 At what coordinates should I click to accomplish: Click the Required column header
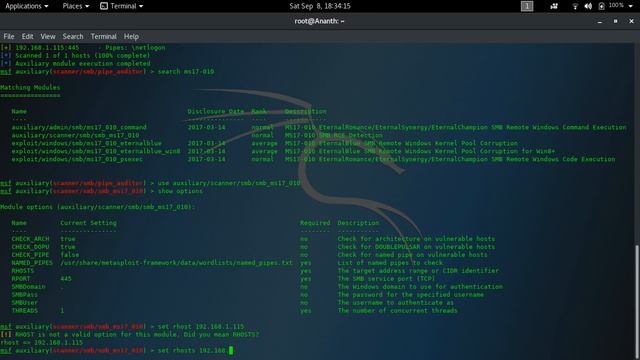[x=315, y=223]
